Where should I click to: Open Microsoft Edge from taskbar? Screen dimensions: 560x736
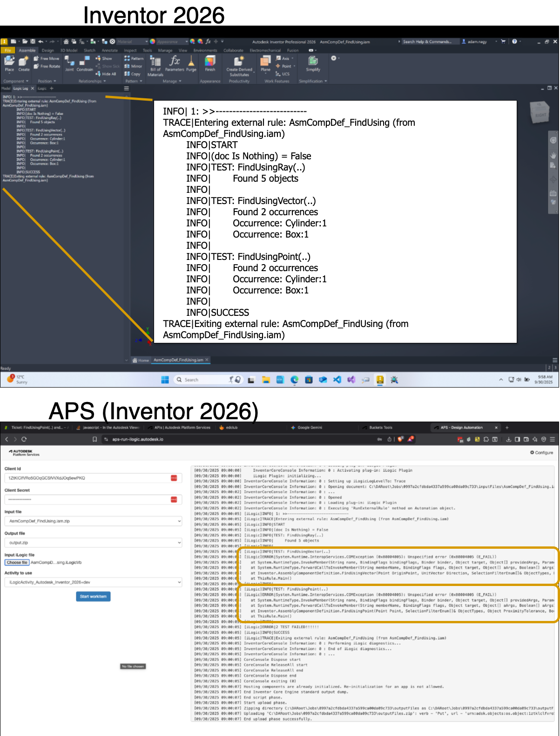[294, 380]
